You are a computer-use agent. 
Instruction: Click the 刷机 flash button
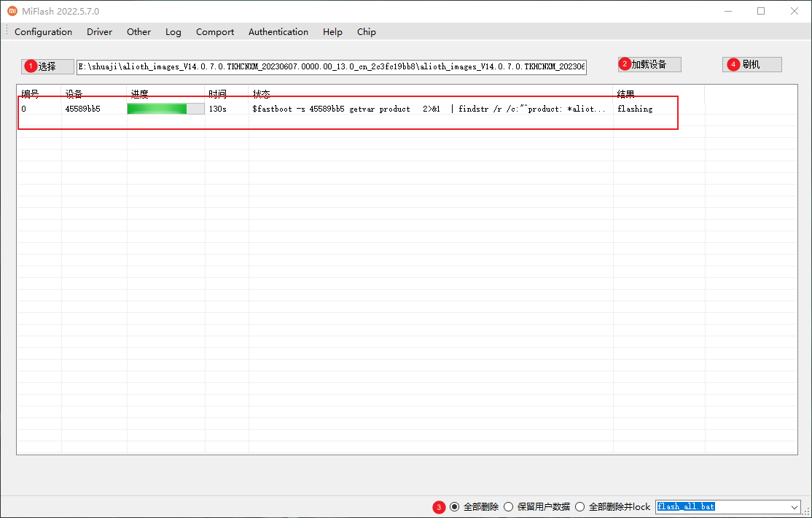pyautogui.click(x=752, y=64)
